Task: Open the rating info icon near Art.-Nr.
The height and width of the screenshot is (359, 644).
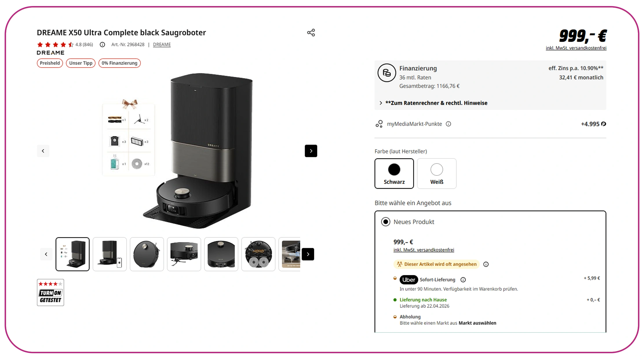Action: pos(102,45)
